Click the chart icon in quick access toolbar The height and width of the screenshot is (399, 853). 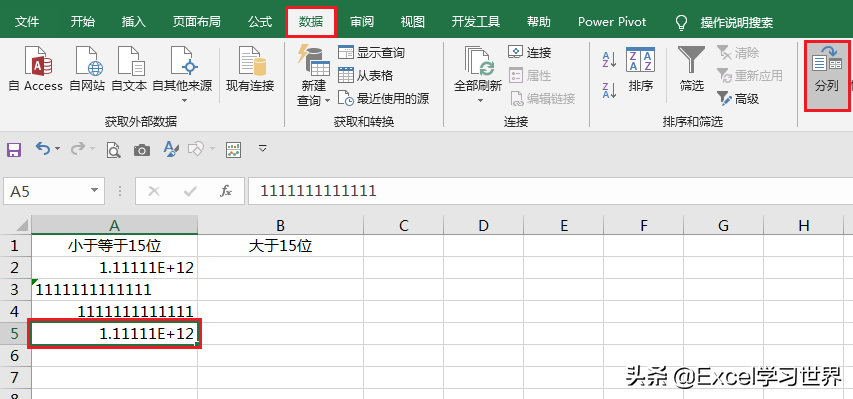(x=233, y=150)
